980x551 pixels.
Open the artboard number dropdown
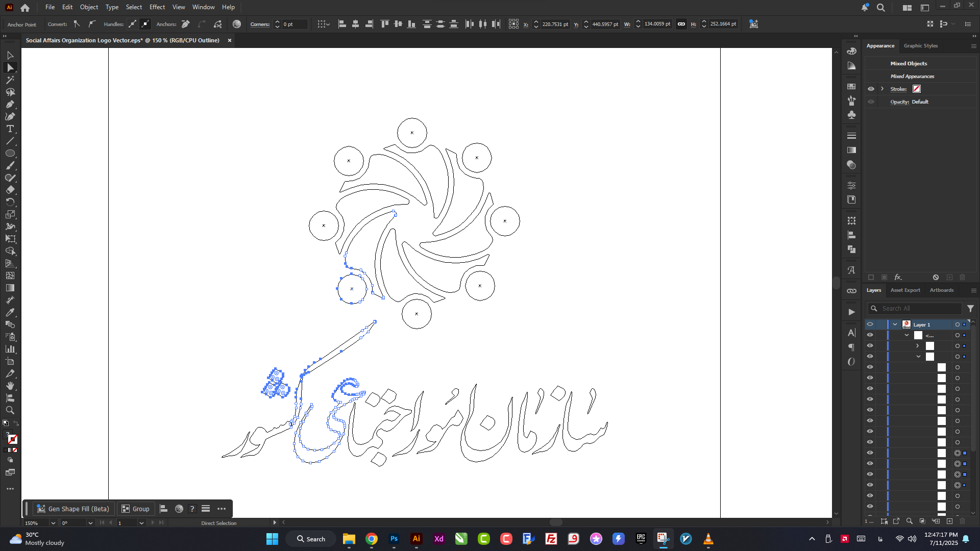pyautogui.click(x=141, y=523)
